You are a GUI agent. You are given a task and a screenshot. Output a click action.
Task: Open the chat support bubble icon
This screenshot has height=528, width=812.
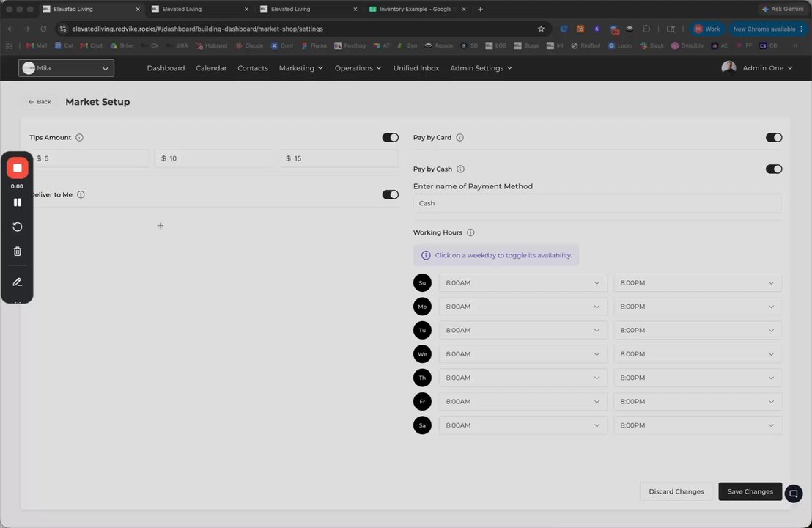click(x=794, y=494)
